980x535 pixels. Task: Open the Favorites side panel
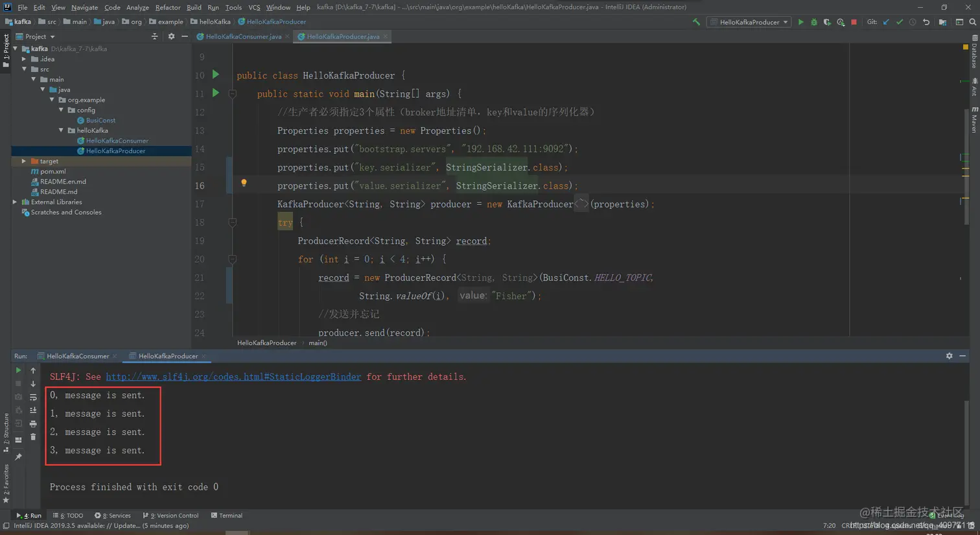pos(6,483)
